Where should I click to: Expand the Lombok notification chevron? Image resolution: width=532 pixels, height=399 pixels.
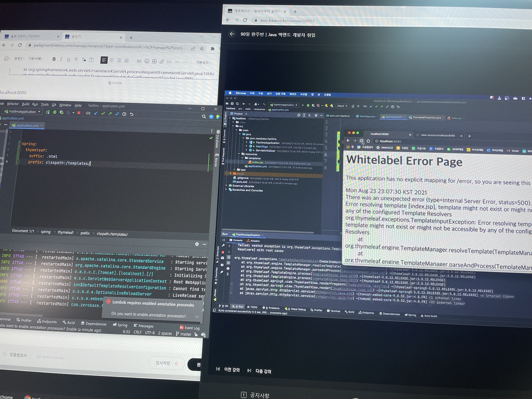[197, 316]
